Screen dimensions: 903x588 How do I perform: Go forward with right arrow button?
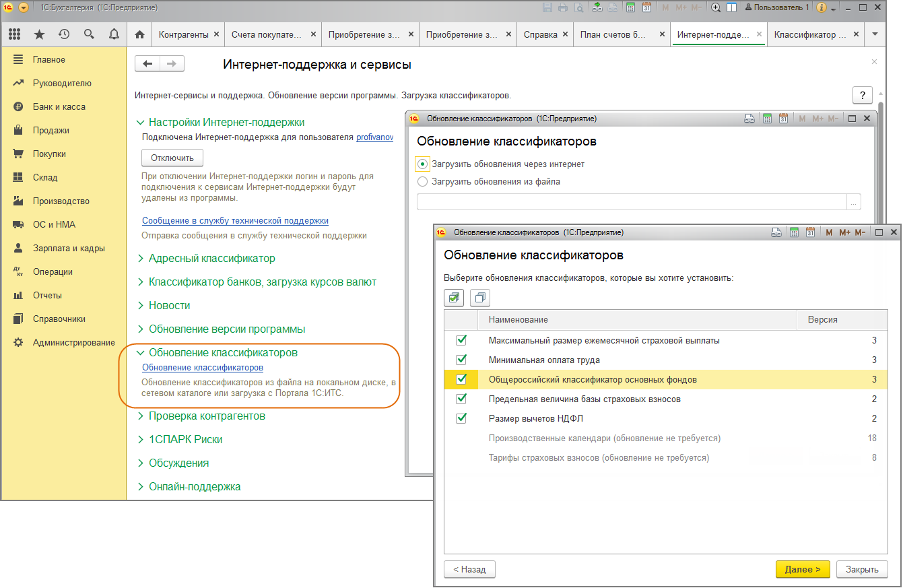tap(172, 64)
